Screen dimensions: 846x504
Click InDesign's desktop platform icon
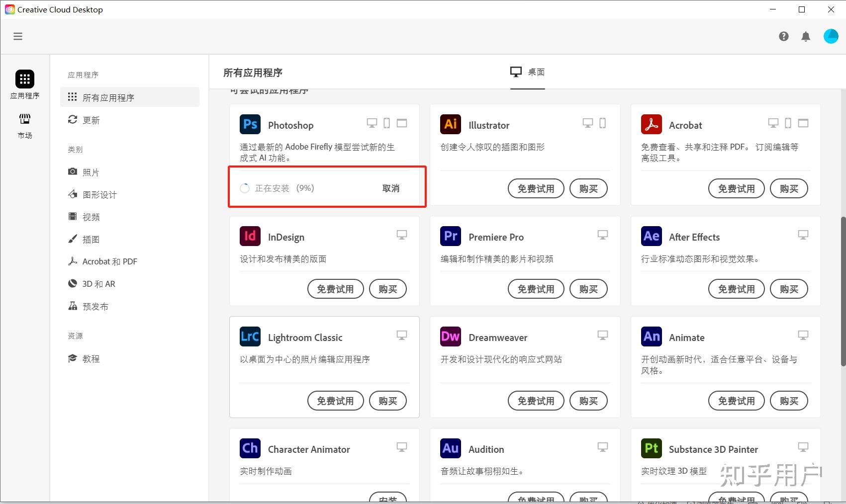[402, 235]
